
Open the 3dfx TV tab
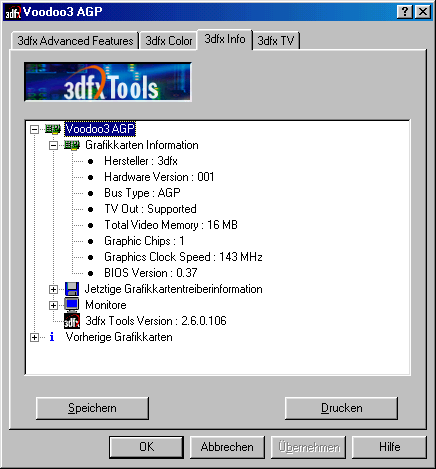[276, 41]
